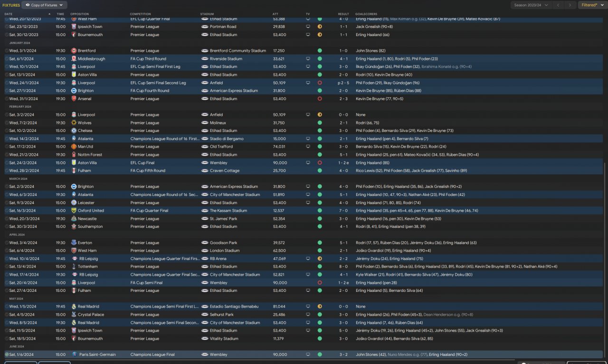Click the red loss indicator on the Arsenal row
Screen dimensions: 608x364
pos(320,99)
